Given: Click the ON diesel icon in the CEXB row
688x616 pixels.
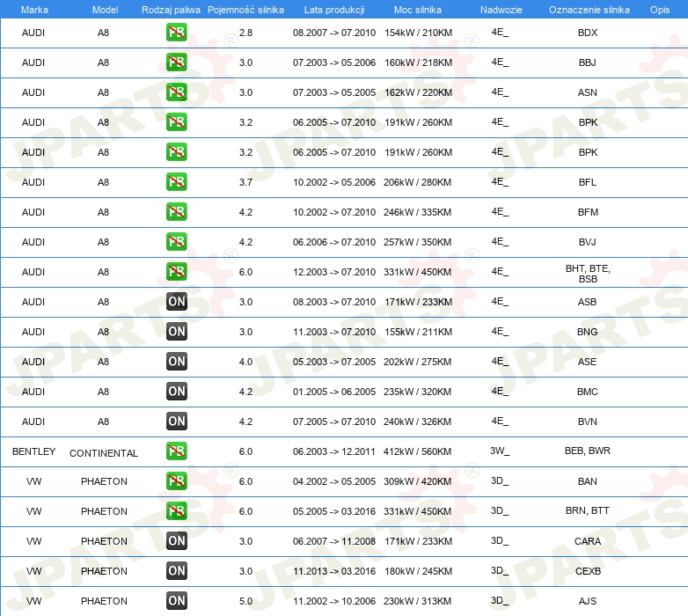Looking at the screenshot, I should [x=176, y=570].
